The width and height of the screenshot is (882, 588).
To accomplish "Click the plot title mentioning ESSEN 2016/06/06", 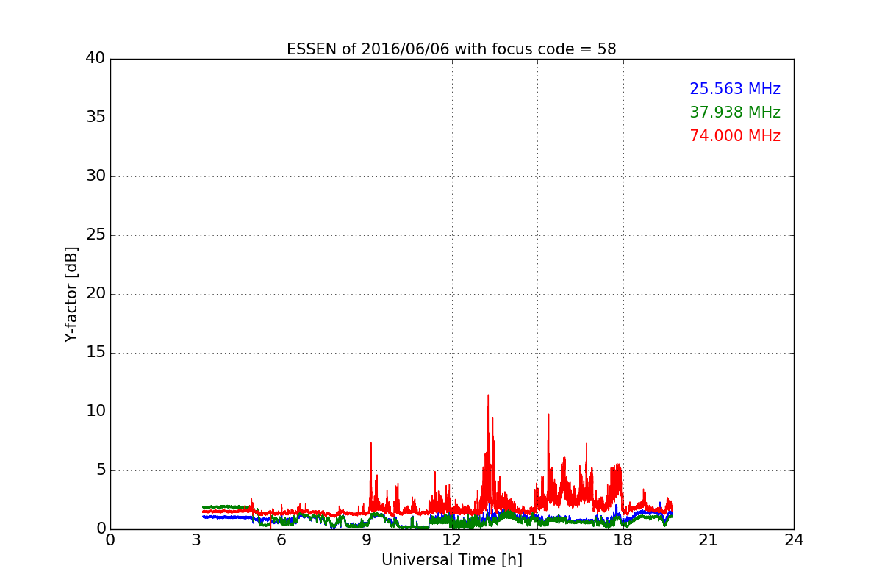I will point(451,49).
